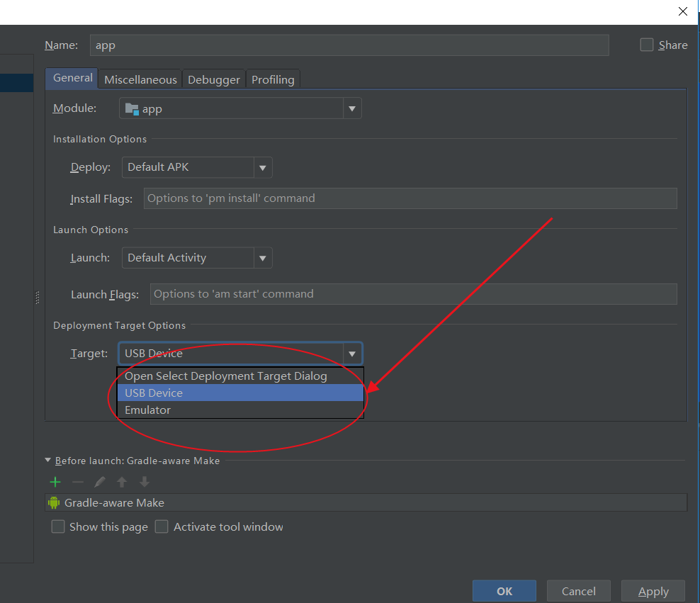Click the OK button

coord(504,591)
